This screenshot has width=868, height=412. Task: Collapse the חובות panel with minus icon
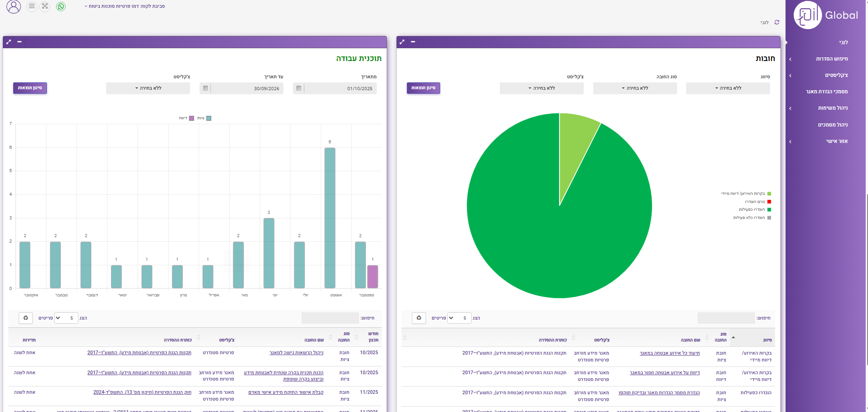pos(413,42)
